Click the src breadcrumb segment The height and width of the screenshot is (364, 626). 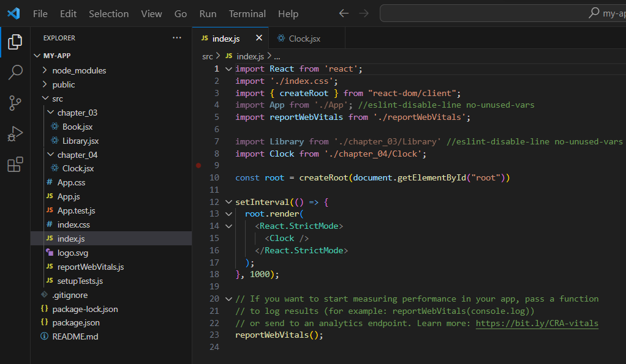208,57
